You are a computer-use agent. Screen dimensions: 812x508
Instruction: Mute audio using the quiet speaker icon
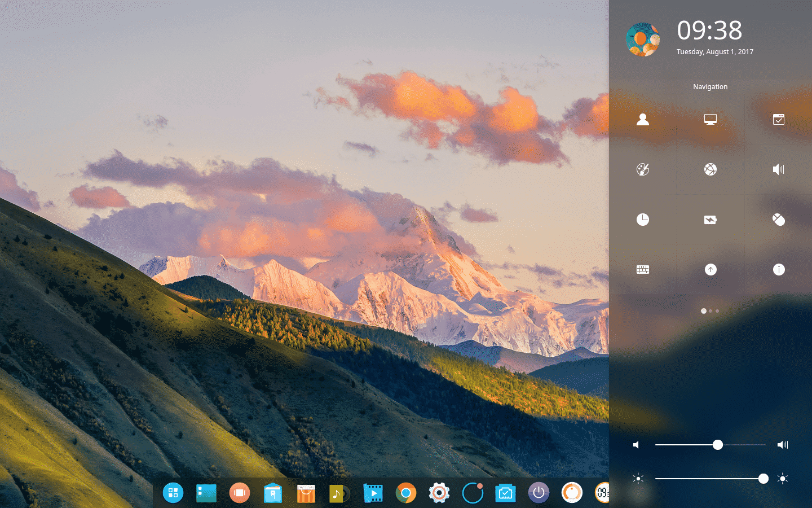(x=636, y=445)
